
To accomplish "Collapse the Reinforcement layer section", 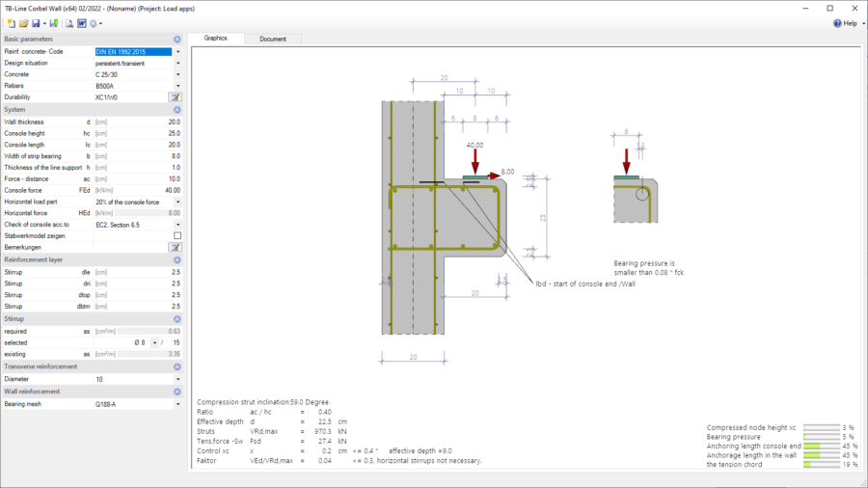I will coord(177,260).
